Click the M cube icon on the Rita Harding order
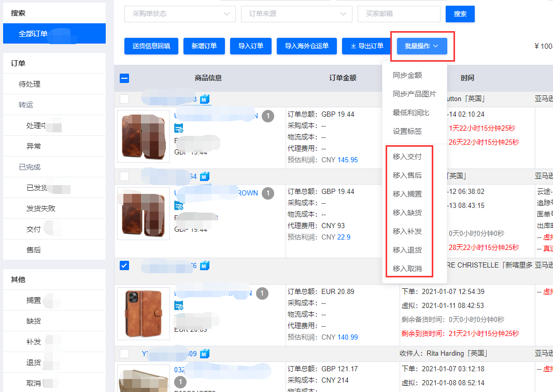The width and height of the screenshot is (553, 392). 205,354
